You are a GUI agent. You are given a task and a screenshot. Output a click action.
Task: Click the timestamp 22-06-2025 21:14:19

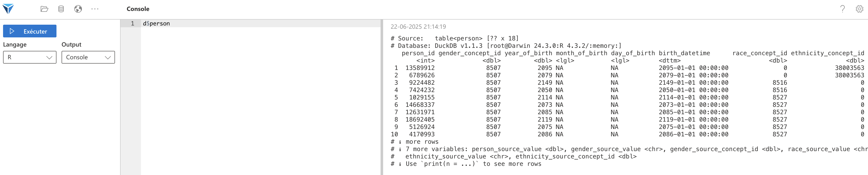point(418,27)
